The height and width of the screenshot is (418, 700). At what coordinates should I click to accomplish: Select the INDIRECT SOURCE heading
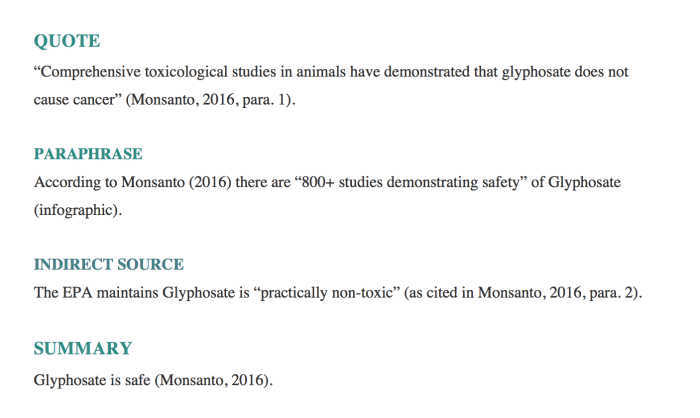tap(109, 265)
